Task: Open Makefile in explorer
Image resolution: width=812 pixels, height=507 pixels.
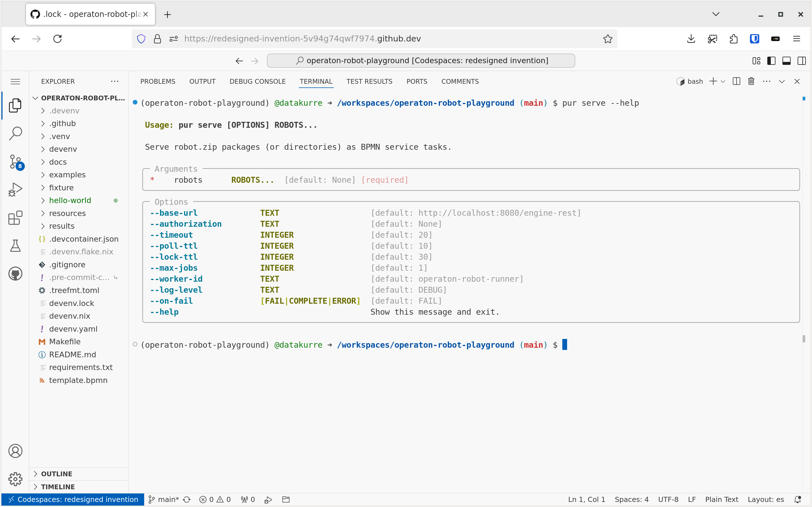Action: pos(79,342)
